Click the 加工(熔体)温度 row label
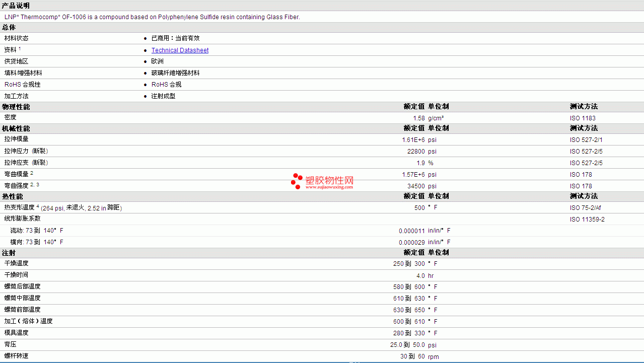Viewport: 644px width, 363px height. tap(29, 321)
